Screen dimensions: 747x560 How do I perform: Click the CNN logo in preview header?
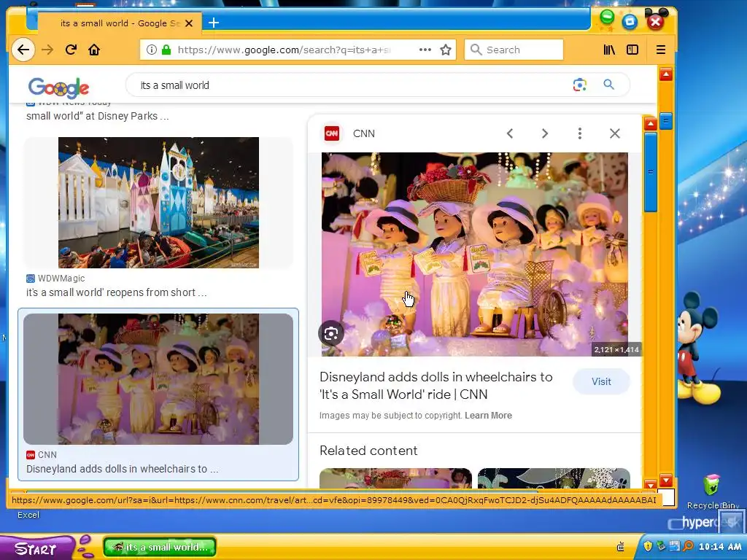click(332, 133)
